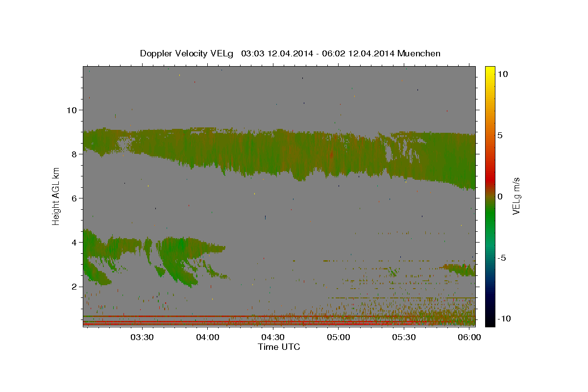
Task: Click the plot title 'Doppler Velocity VELg'
Action: (187, 53)
